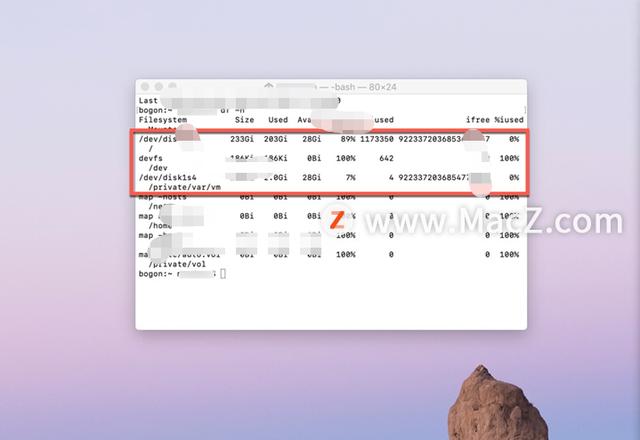640x440 pixels.
Task: Click the ifree column header
Action: 478,120
